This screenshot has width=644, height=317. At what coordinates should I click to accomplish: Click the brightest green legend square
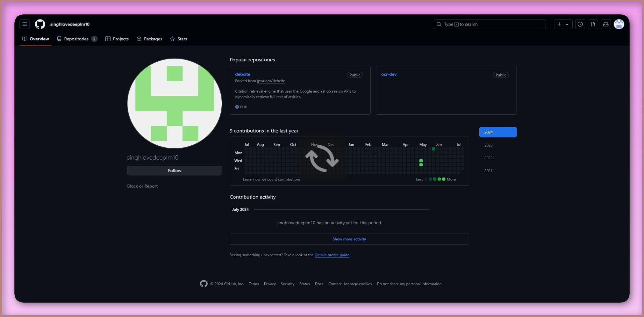(444, 179)
